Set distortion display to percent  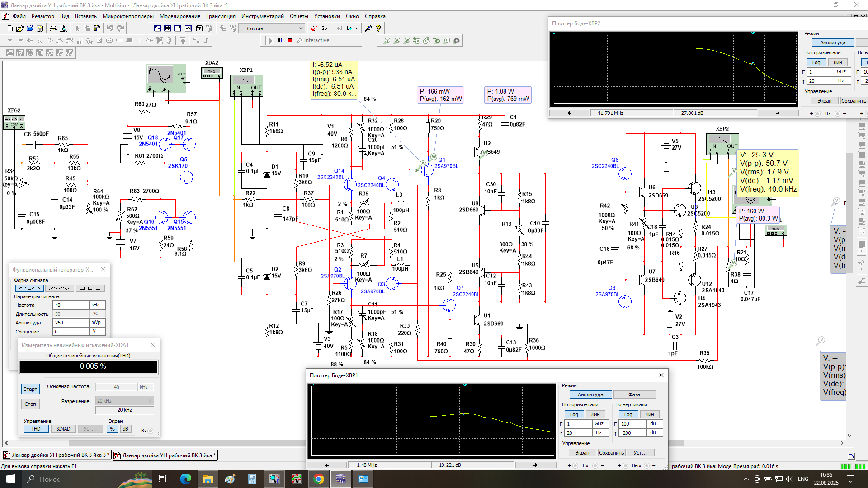pyautogui.click(x=112, y=429)
